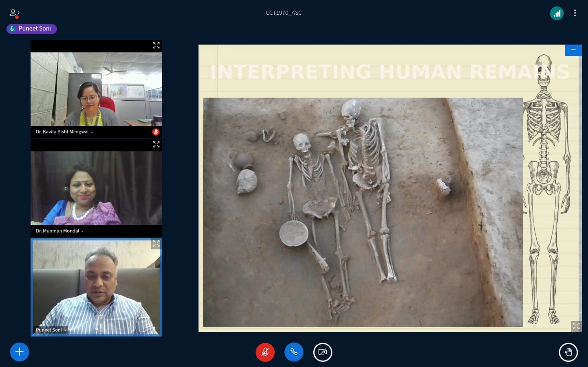Raise your hand
This screenshot has width=588, height=367.
(x=568, y=352)
